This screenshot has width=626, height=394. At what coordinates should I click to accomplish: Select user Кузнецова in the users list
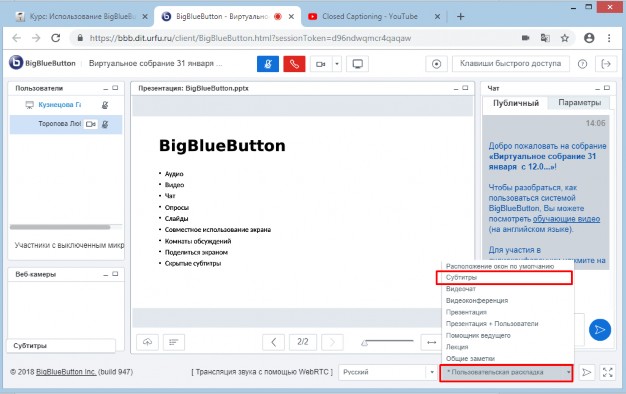[x=59, y=105]
